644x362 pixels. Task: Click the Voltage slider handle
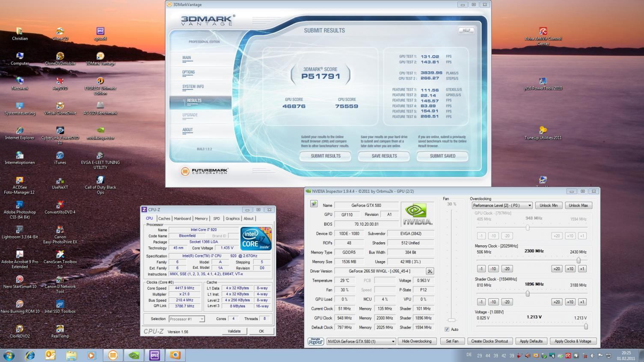tap(586, 326)
